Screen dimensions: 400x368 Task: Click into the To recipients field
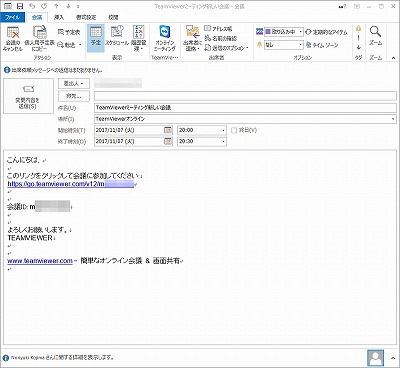[x=245, y=96]
